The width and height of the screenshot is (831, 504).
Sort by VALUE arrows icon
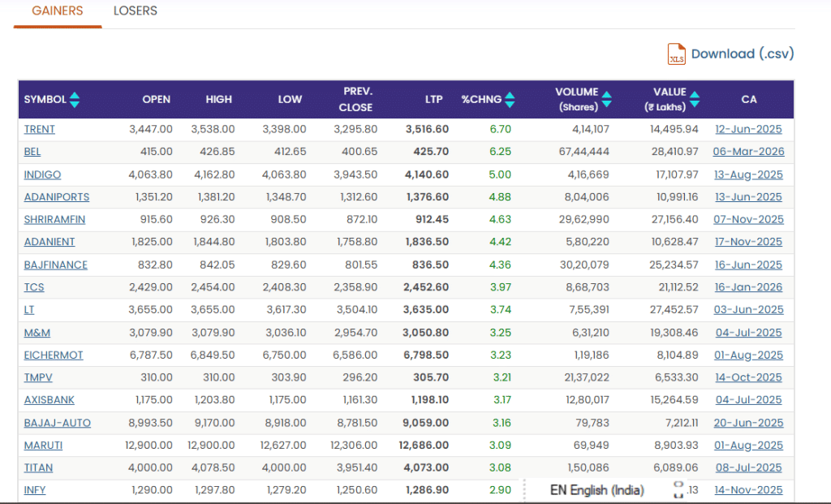694,100
